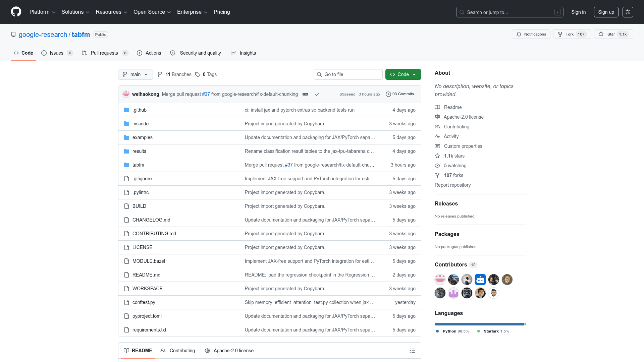Open the pull request #37 link
The height and width of the screenshot is (362, 644).
[x=206, y=94]
